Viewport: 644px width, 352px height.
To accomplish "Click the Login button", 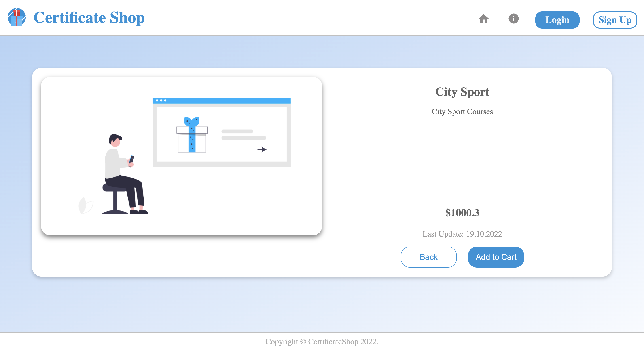I will 557,20.
